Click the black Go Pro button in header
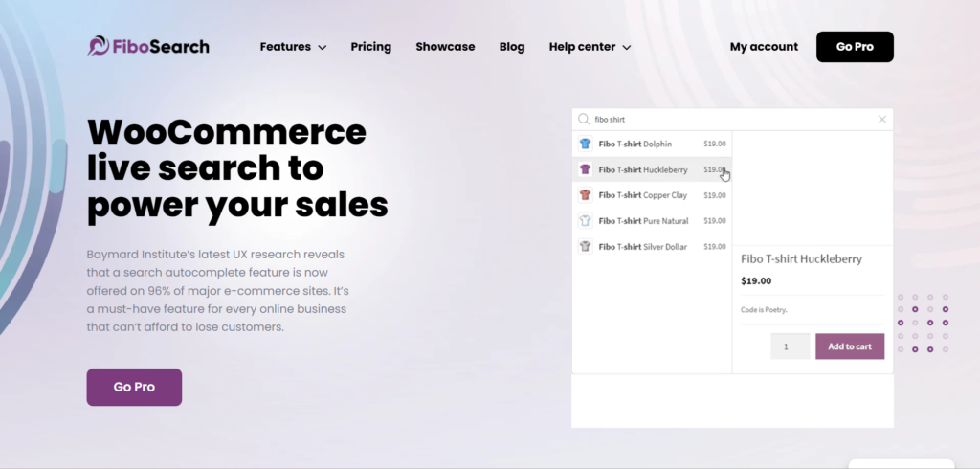Screen dimensions: 980x469 coord(855,47)
